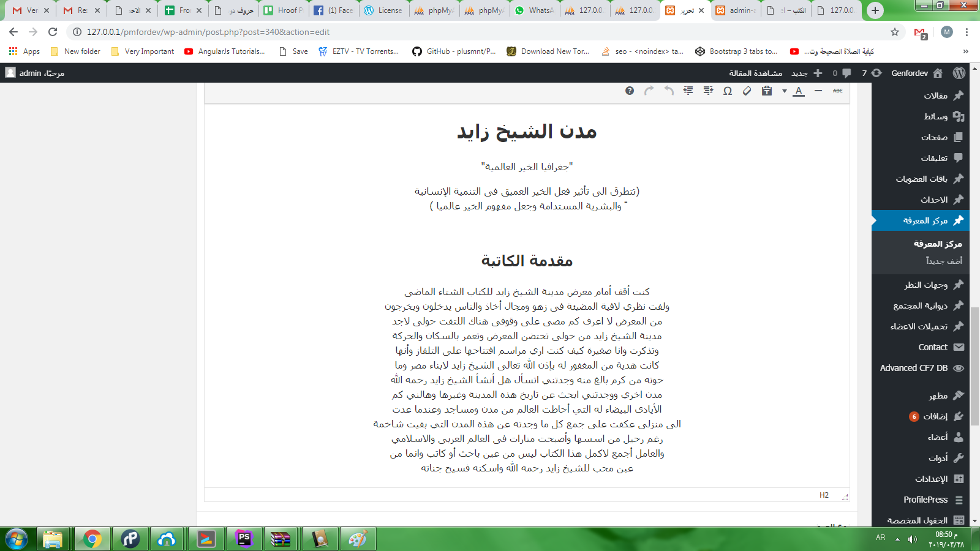Click the Redo arrow in the editor toolbar

point(649,91)
